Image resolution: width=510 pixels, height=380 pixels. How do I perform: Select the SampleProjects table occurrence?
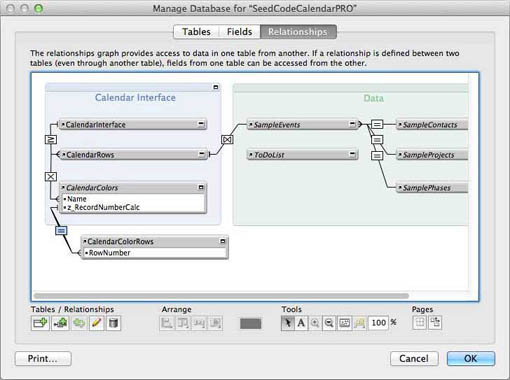pyautogui.click(x=432, y=155)
